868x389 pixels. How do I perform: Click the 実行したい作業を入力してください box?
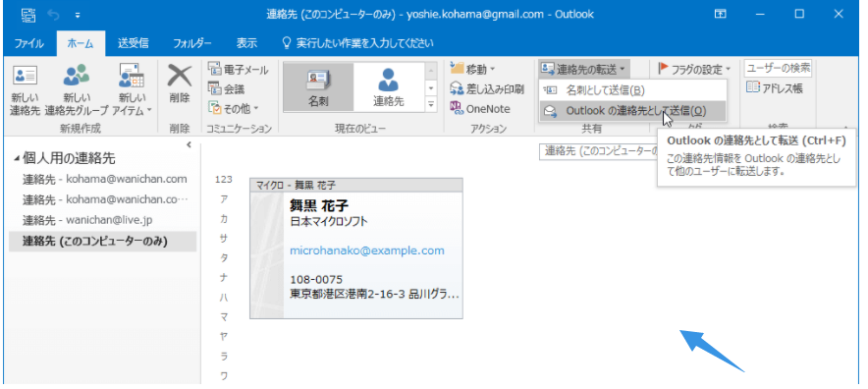[357, 43]
